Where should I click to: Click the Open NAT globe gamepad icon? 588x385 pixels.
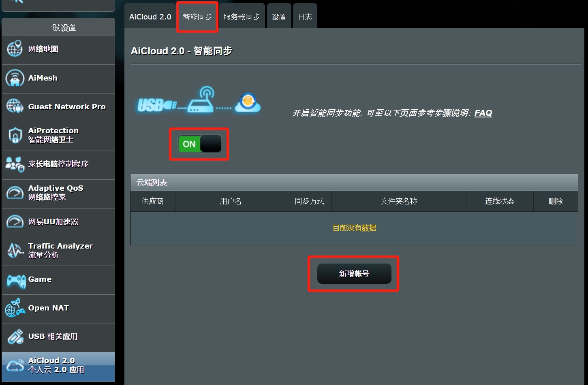click(15, 308)
